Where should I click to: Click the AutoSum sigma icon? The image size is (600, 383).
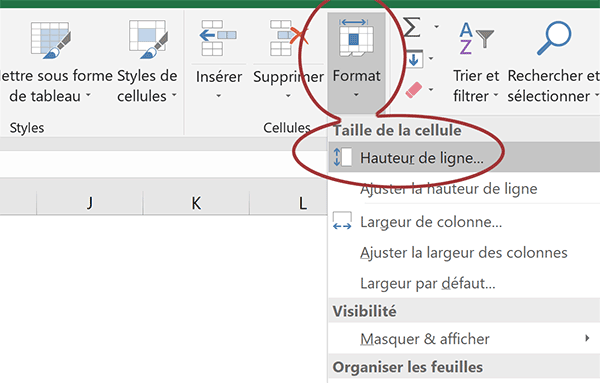[412, 27]
